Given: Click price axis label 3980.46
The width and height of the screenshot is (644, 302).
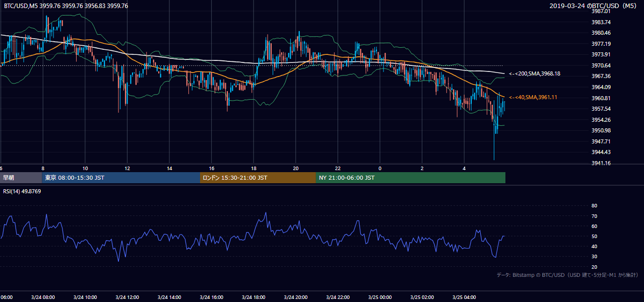Looking at the screenshot, I should click(x=601, y=33).
